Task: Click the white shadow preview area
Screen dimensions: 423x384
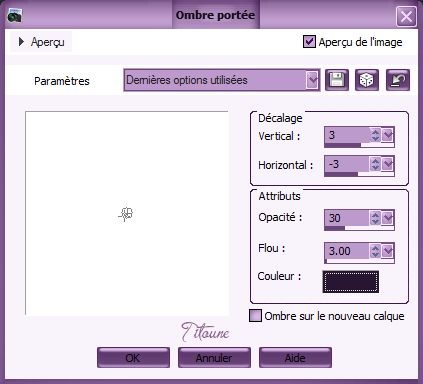Action: (x=127, y=213)
